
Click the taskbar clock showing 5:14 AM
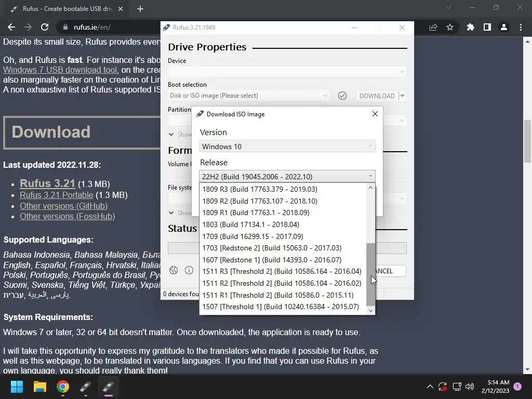pos(495,387)
